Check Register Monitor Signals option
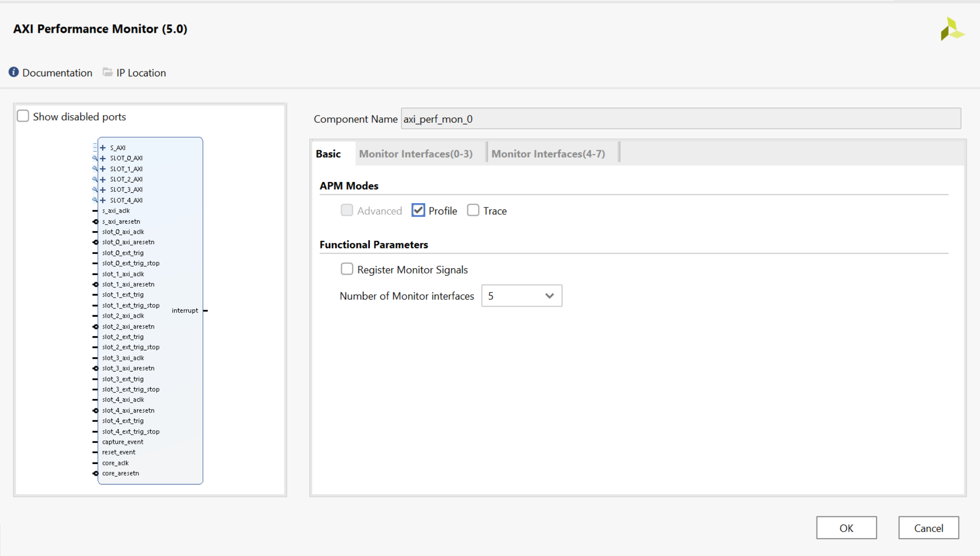 point(347,269)
